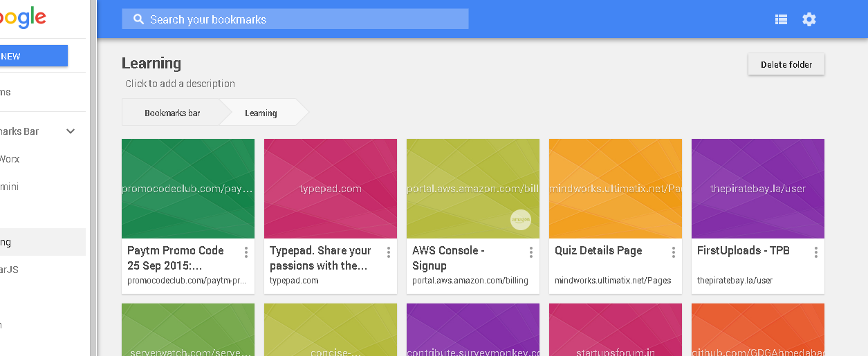Select sidebar item ending in 'ms'
This screenshot has height=356, width=868.
(43, 92)
